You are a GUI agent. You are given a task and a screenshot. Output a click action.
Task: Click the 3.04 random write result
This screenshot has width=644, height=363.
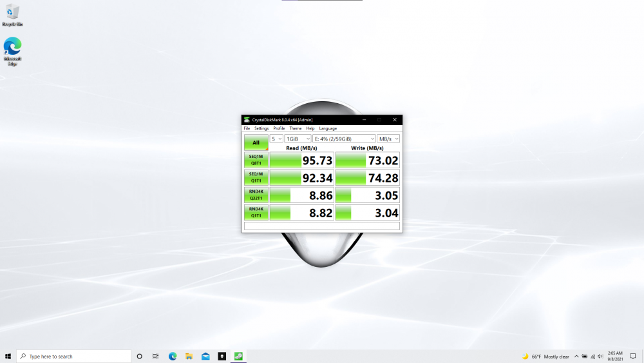(368, 213)
